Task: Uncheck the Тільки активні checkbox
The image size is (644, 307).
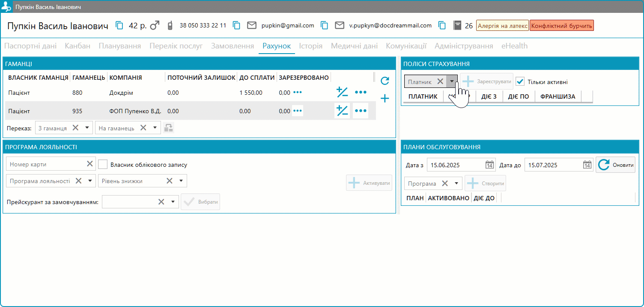Action: click(520, 81)
